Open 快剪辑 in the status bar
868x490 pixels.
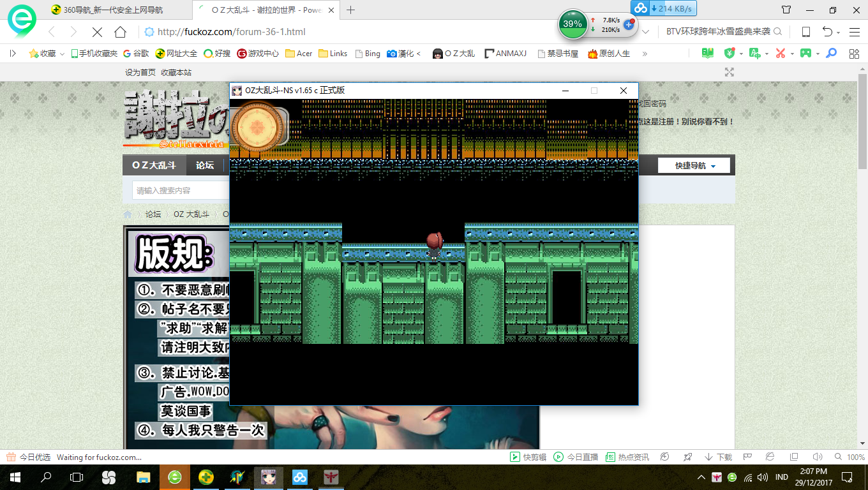[x=528, y=457]
